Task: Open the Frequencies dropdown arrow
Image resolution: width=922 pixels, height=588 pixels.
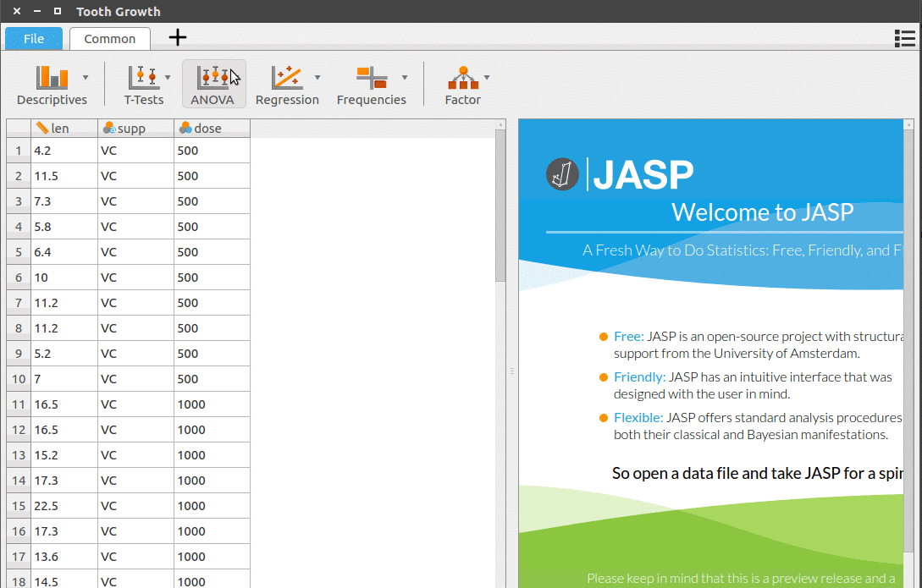Action: (x=405, y=76)
